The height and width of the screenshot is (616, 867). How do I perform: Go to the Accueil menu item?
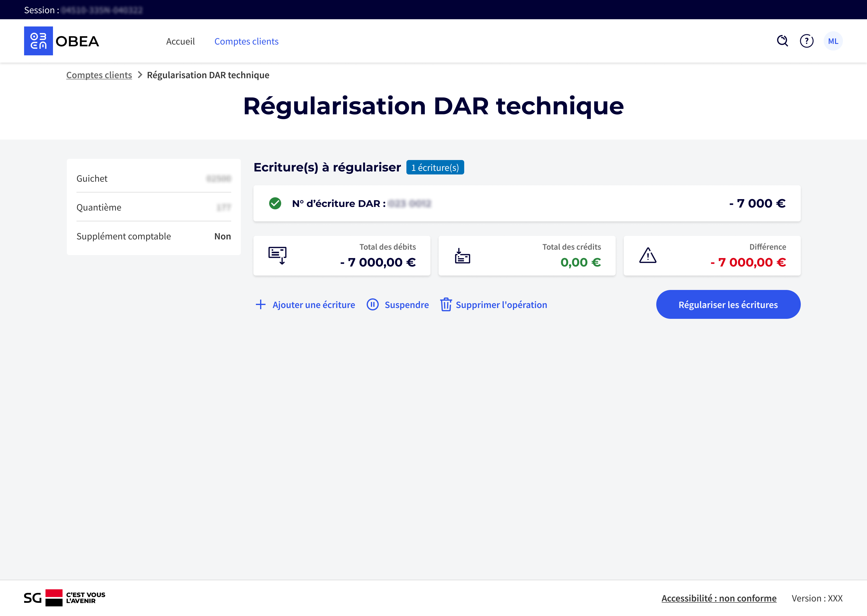point(180,41)
